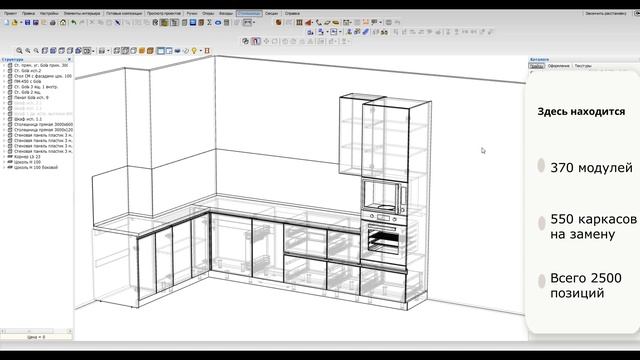Image resolution: width=640 pixels, height=360 pixels.
Task: Open the dropdown arrow beside the light bulb
Action: 200,51
